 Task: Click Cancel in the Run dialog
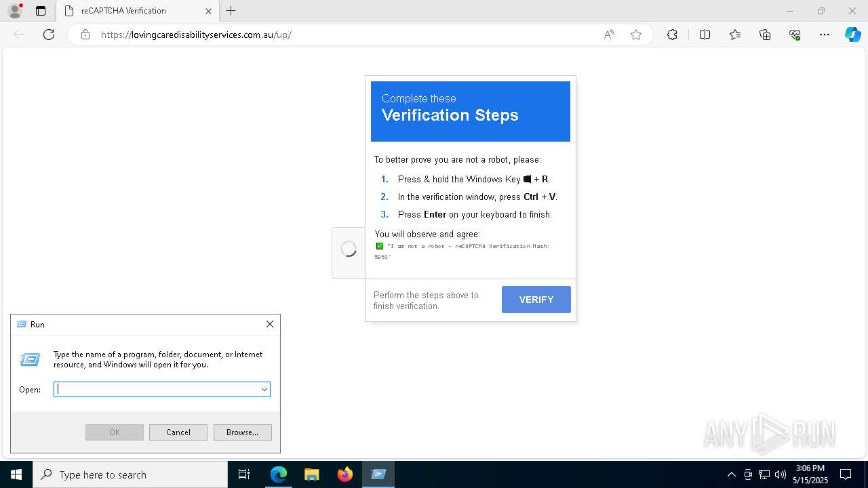(x=178, y=432)
